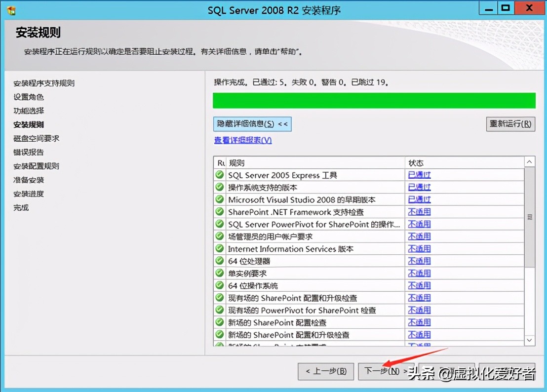Open 不适用 link for 现有场的 PowerPivot for SharePoint 检查
The image size is (547, 392).
tap(419, 310)
